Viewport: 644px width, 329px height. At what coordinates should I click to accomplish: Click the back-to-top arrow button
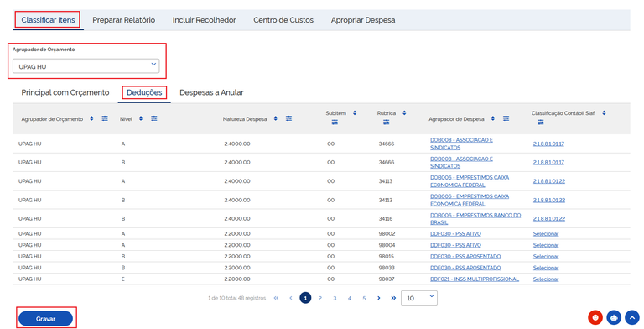[632, 317]
